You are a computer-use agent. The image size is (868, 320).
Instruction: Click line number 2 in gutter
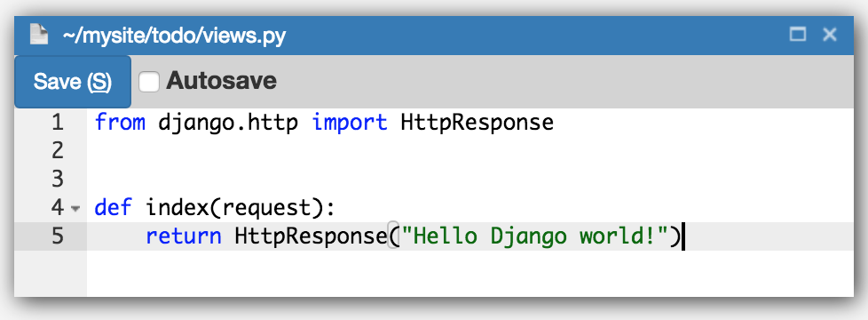[x=58, y=150]
